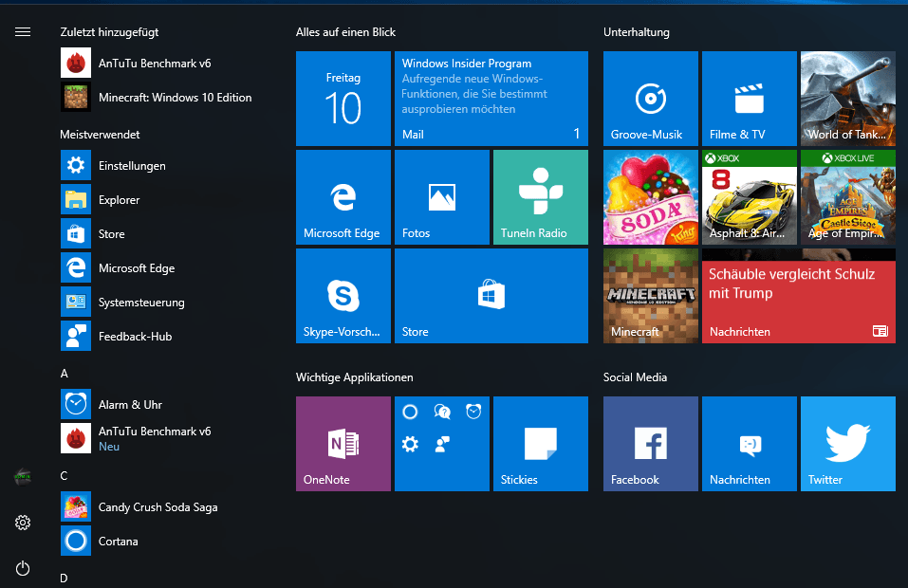The height and width of the screenshot is (588, 908).
Task: Open the Candy Crush Soda tile
Action: click(x=651, y=197)
